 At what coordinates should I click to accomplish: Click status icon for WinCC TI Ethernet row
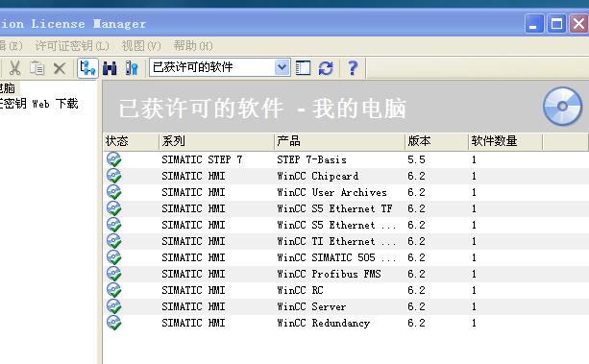113,241
